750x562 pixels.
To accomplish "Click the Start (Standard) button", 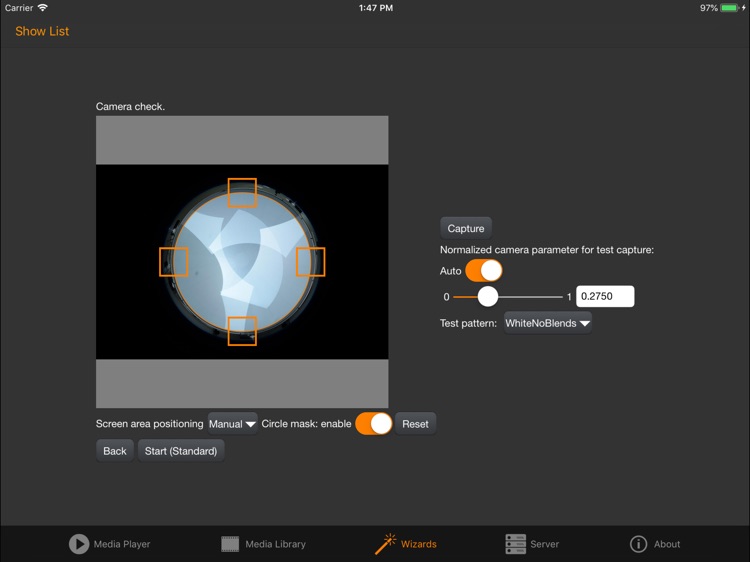I will coord(181,451).
